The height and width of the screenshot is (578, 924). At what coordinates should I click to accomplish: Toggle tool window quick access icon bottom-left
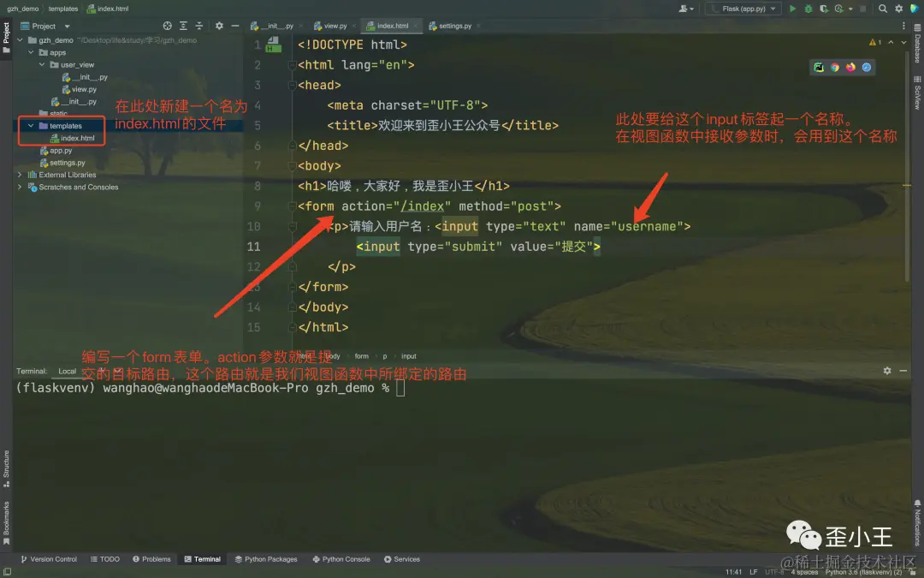pyautogui.click(x=7, y=571)
